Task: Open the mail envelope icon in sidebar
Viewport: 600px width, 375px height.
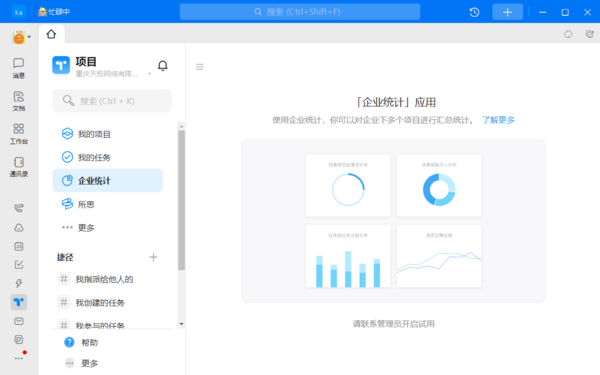Action: 19,321
